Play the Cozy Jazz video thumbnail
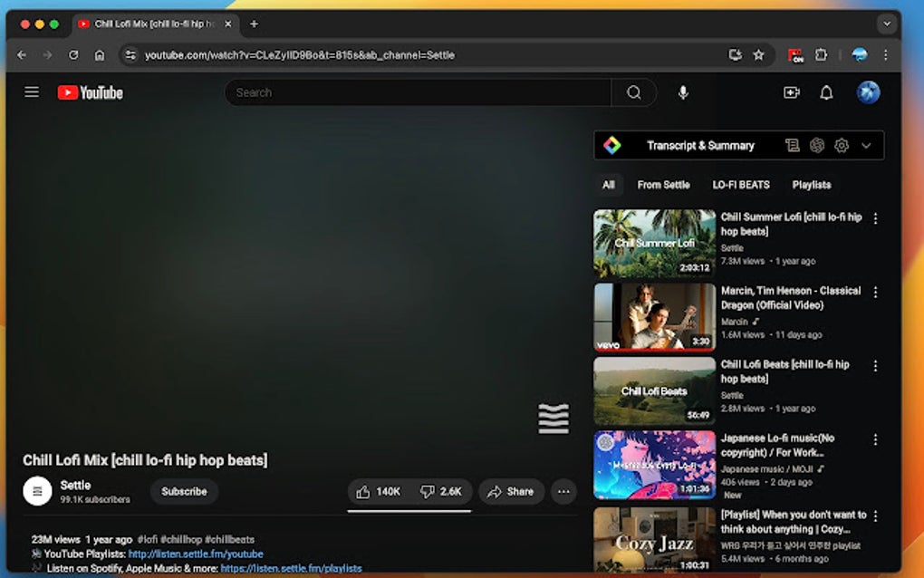 point(654,540)
